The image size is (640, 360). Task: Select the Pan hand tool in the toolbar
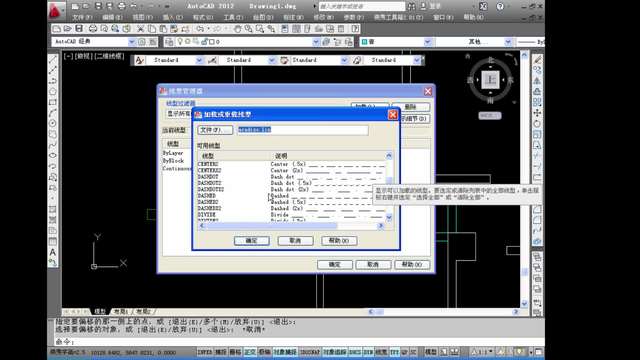tap(238, 29)
